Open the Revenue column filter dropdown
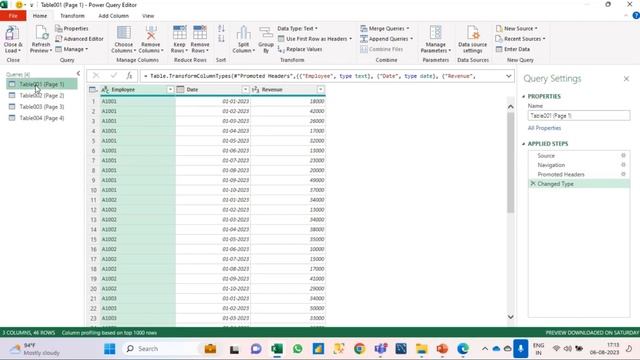Screen dimensions: 640x360 coord(321,89)
